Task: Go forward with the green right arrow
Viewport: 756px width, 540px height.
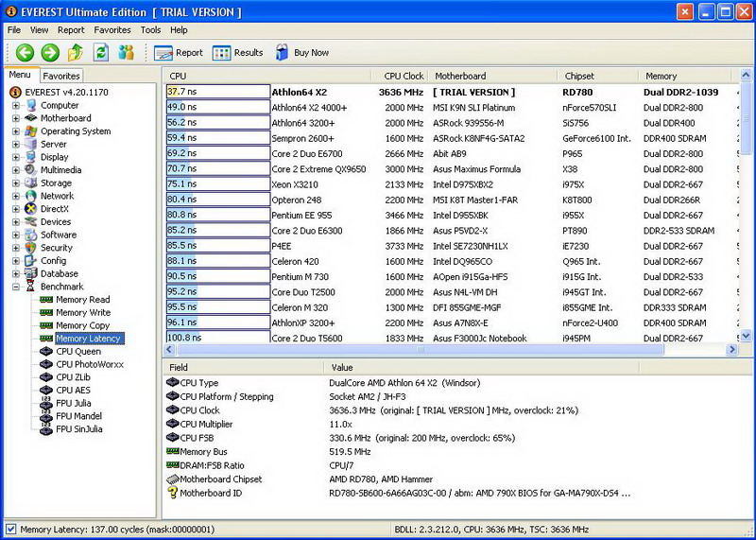Action: pos(50,53)
